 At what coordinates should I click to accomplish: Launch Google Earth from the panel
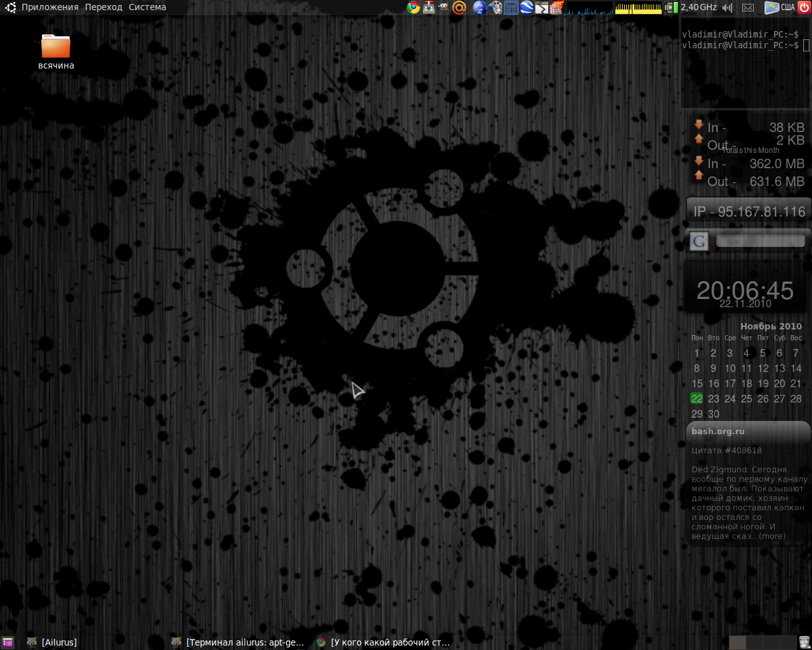click(x=527, y=8)
